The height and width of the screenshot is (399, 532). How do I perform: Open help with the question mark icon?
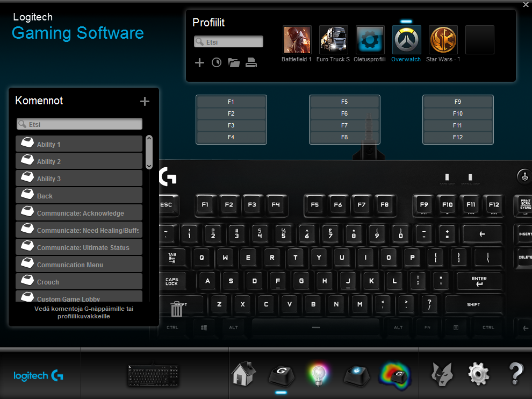click(x=515, y=373)
